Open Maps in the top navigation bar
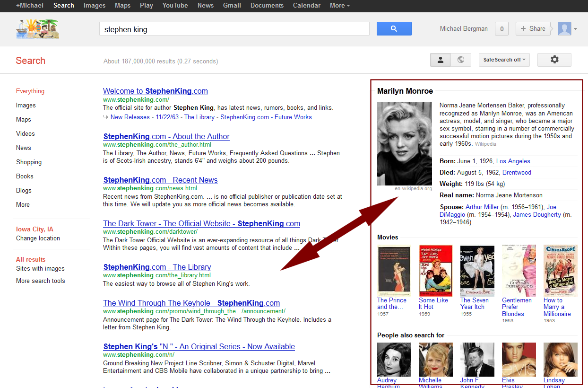 [122, 6]
